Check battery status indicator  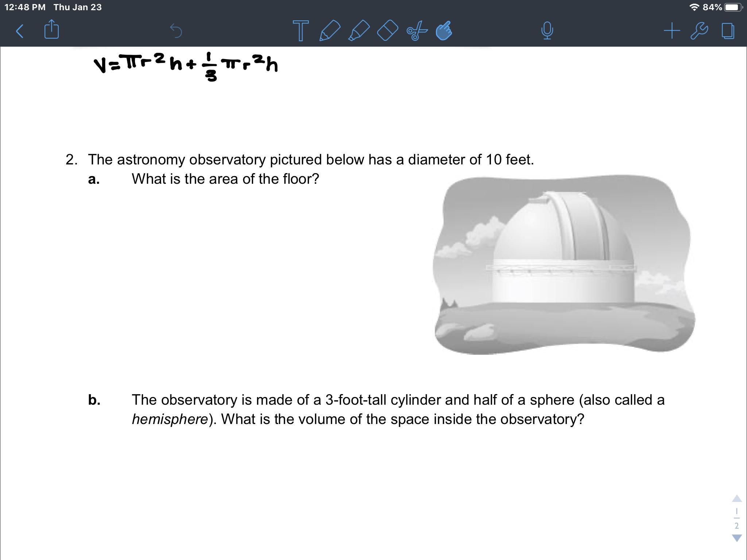point(732,7)
